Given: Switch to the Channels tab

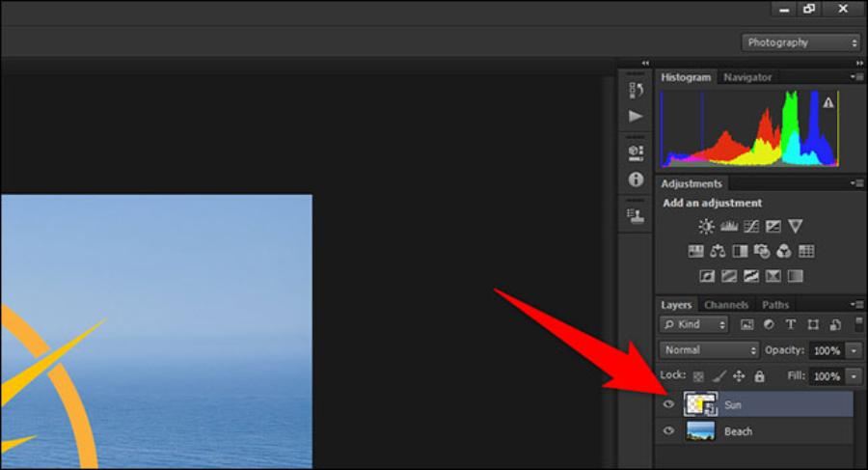Looking at the screenshot, I should [726, 305].
